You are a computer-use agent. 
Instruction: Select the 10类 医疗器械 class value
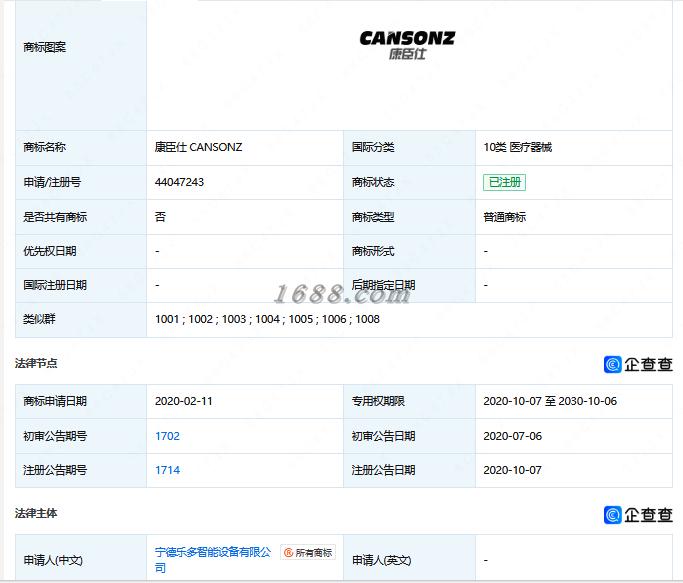pos(517,147)
